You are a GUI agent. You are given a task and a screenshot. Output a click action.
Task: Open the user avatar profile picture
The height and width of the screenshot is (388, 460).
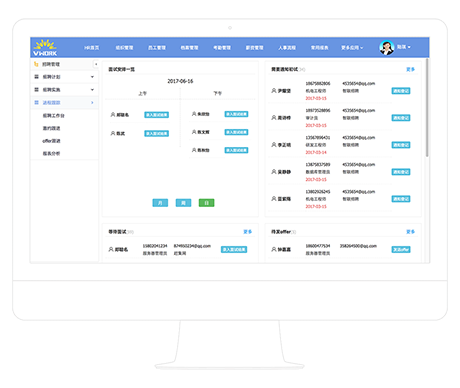[x=386, y=48]
